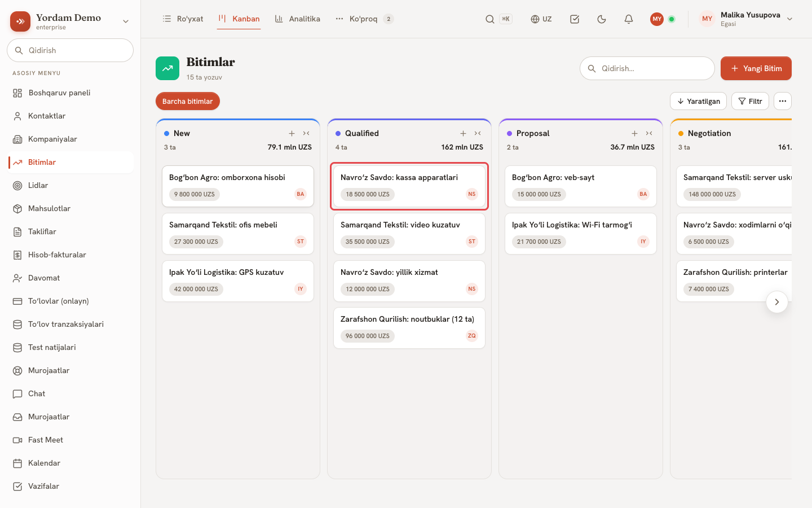Focus the sidebar Qidirish search box
The image size is (812, 508).
[70, 50]
